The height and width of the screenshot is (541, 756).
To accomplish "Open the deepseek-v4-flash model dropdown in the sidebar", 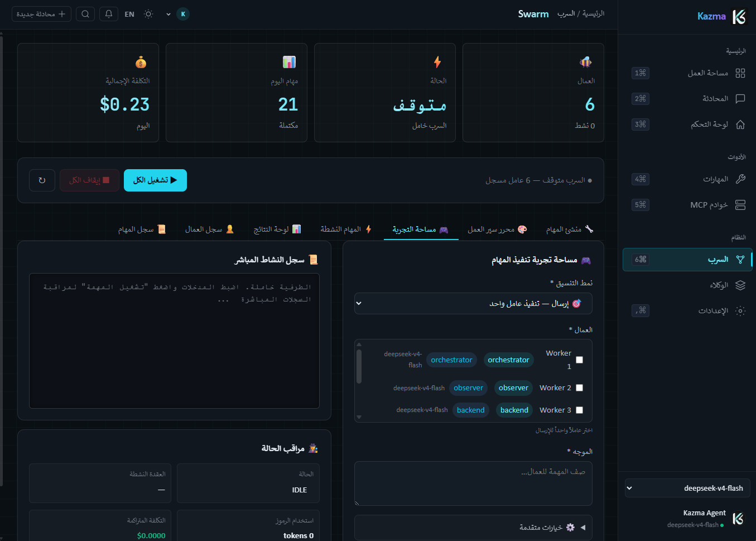I will click(687, 488).
